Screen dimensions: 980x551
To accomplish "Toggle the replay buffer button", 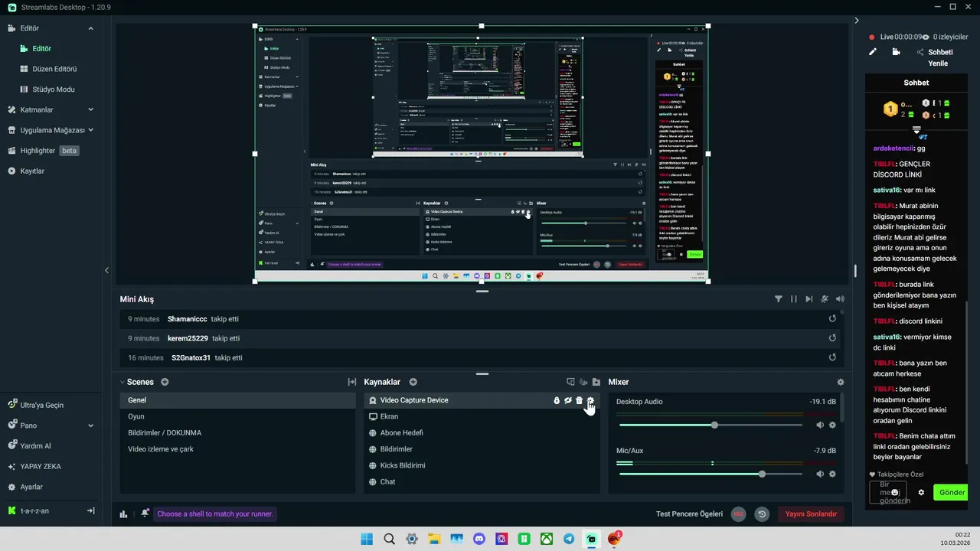I will (x=762, y=514).
